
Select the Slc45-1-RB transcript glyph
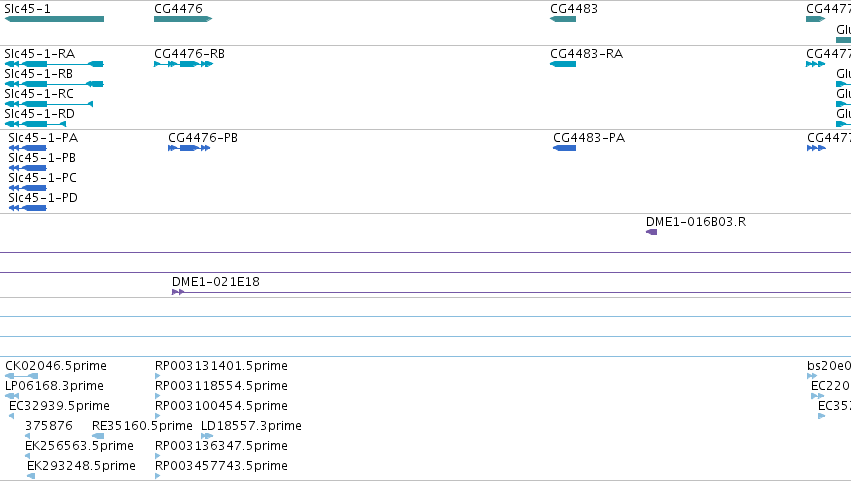(x=54, y=84)
